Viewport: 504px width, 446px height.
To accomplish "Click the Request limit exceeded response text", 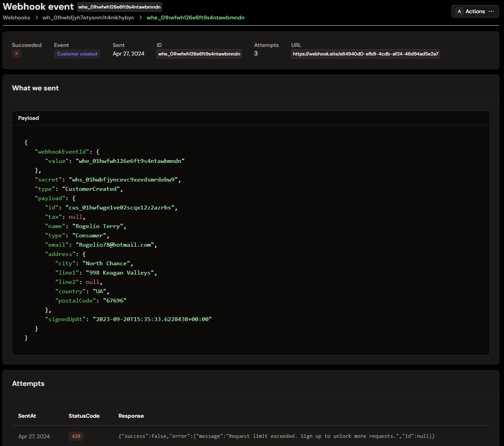I will point(276,436).
